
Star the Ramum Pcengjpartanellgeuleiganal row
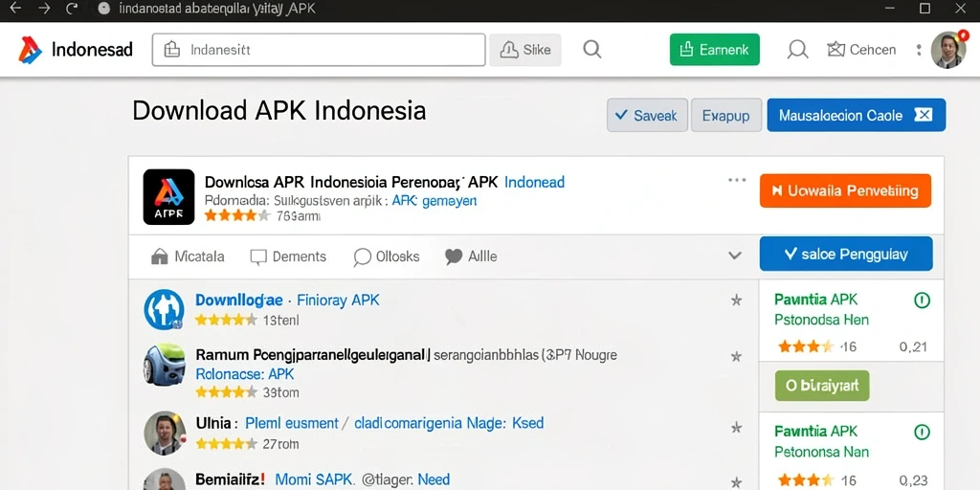736,357
